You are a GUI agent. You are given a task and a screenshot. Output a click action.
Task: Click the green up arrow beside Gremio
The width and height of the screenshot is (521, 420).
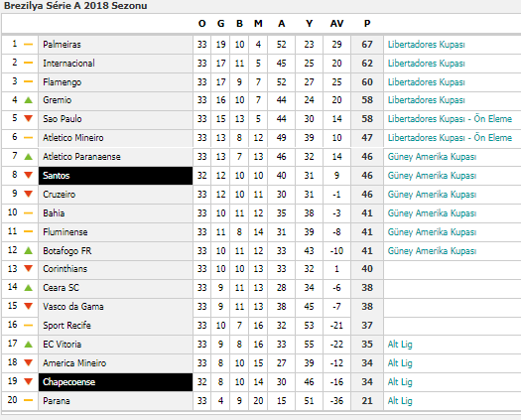29,99
